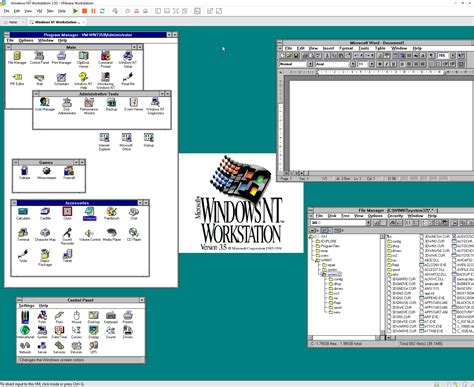474x387 pixels.
Task: Select the Internet Explorer group icon
Action: point(104,141)
